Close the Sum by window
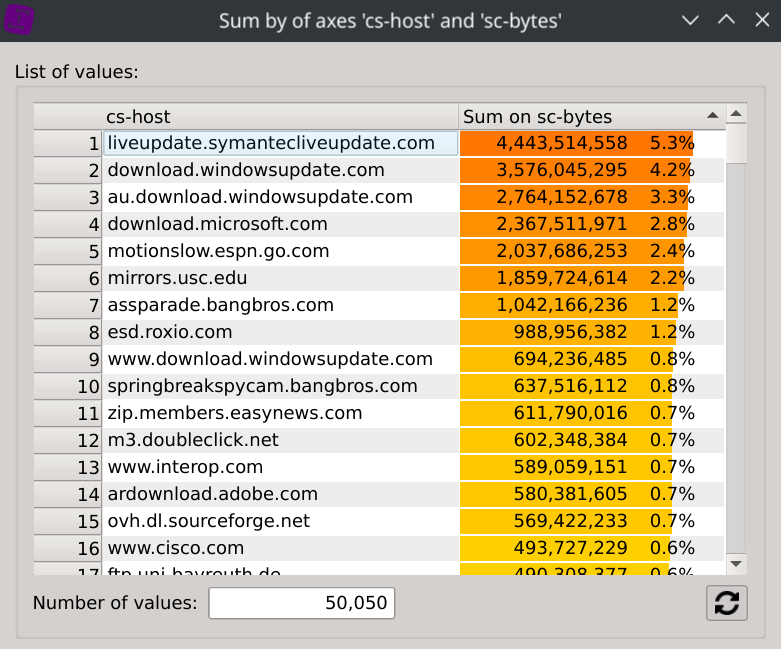The height and width of the screenshot is (649, 781). tap(760, 20)
